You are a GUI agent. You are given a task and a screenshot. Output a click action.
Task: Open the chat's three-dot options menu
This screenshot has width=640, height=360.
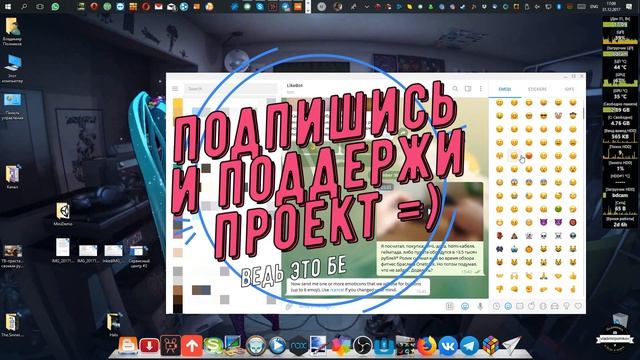pos(481,89)
